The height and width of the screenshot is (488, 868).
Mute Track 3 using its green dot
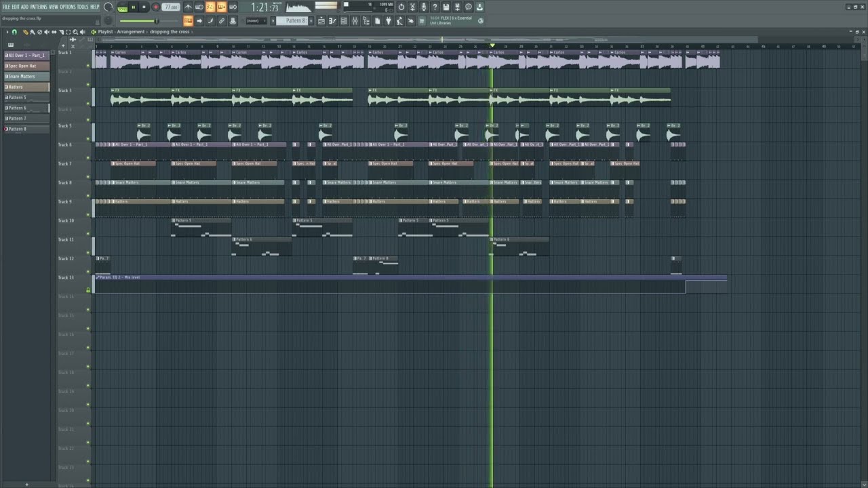pos(88,104)
